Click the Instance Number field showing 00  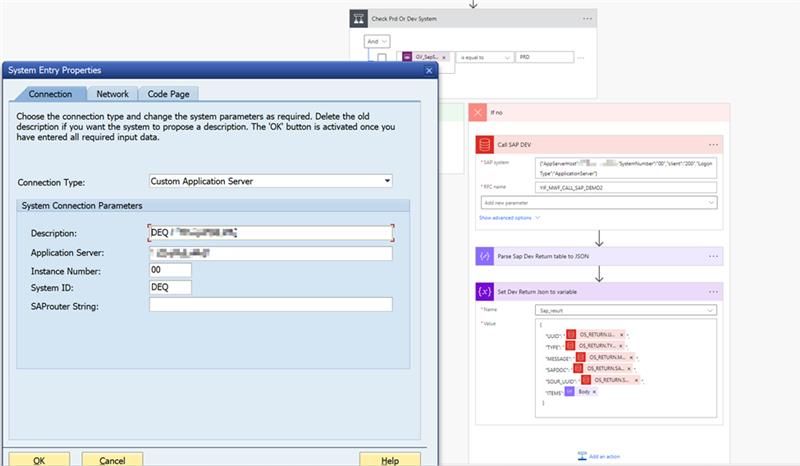tap(170, 270)
